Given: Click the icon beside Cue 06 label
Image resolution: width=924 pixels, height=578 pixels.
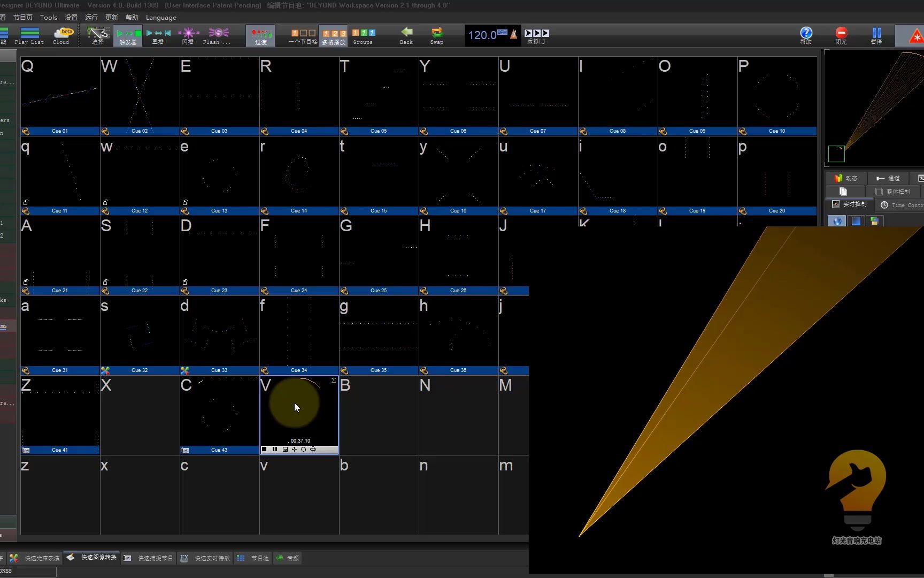Looking at the screenshot, I should tap(424, 131).
